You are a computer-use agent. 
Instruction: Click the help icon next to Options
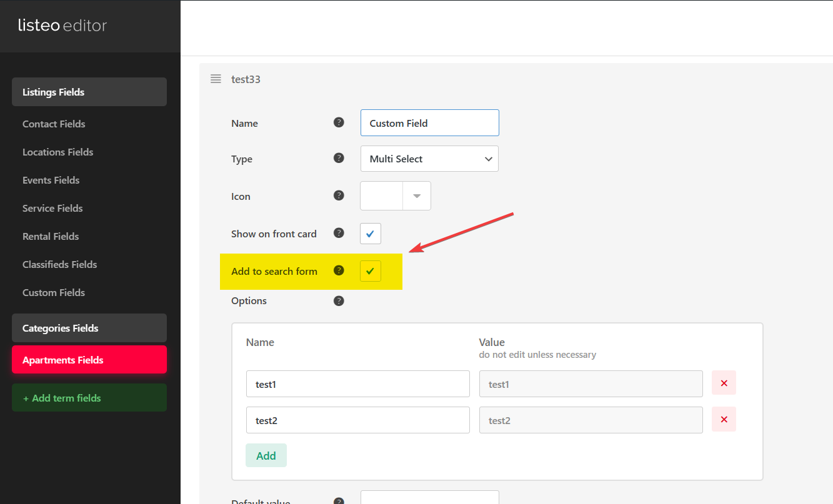point(339,300)
